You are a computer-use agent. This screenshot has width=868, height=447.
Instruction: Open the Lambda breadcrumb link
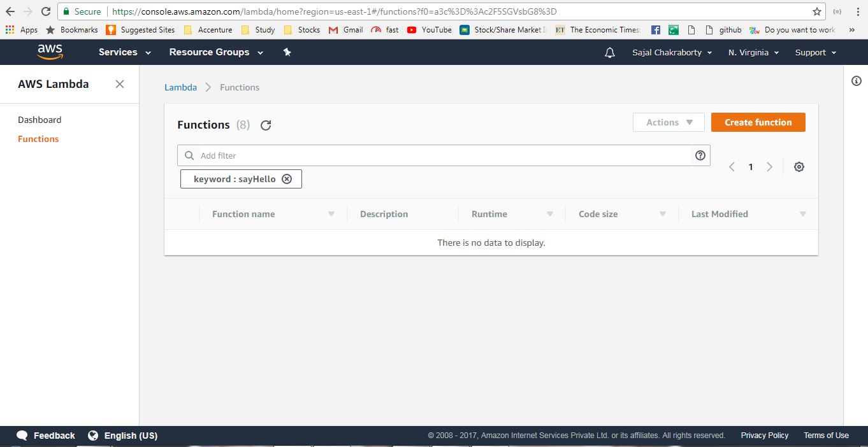tap(180, 87)
